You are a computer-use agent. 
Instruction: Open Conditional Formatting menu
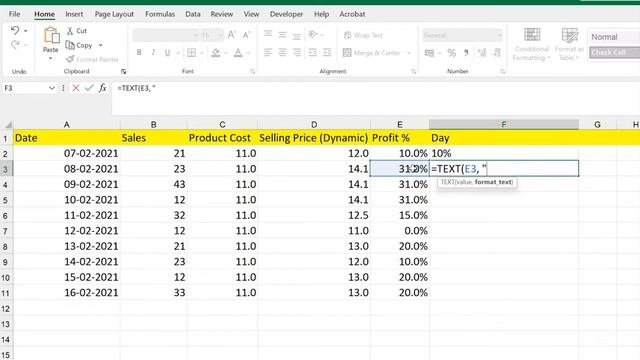coord(532,44)
